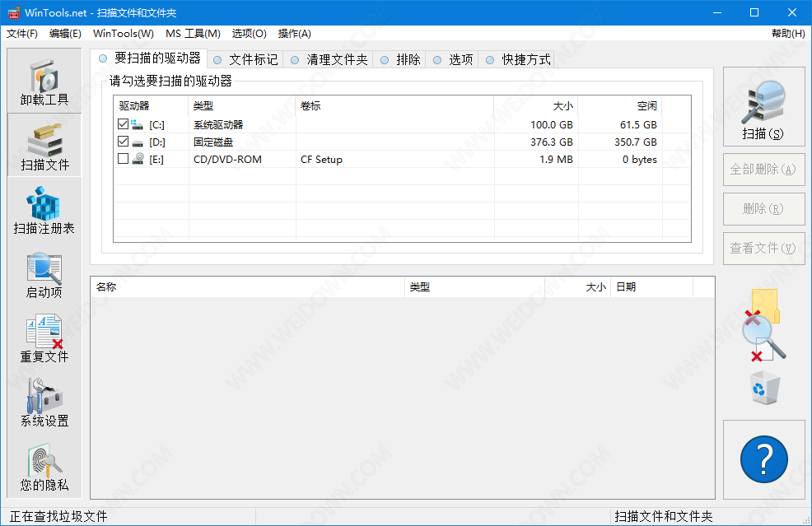Sort drives by 类型 column header

pyautogui.click(x=242, y=105)
